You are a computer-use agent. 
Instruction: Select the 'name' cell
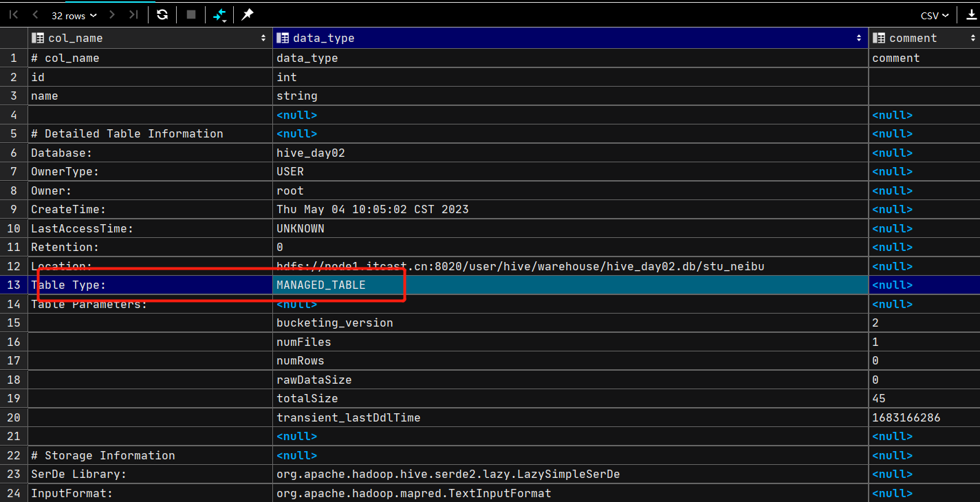pyautogui.click(x=150, y=96)
